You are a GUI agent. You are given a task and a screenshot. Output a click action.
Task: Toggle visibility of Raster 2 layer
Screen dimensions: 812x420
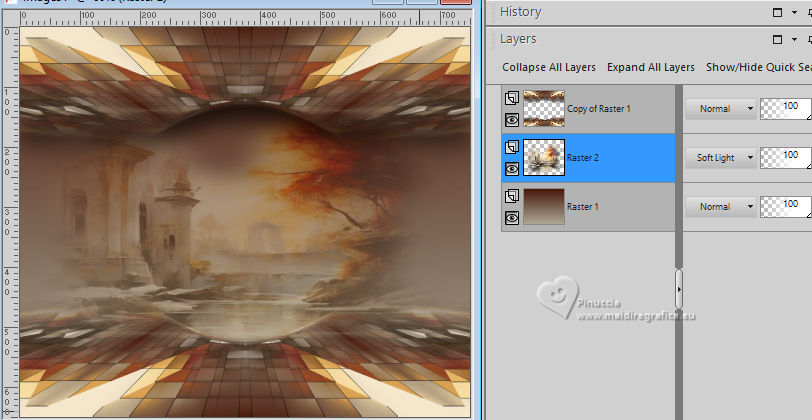(512, 169)
